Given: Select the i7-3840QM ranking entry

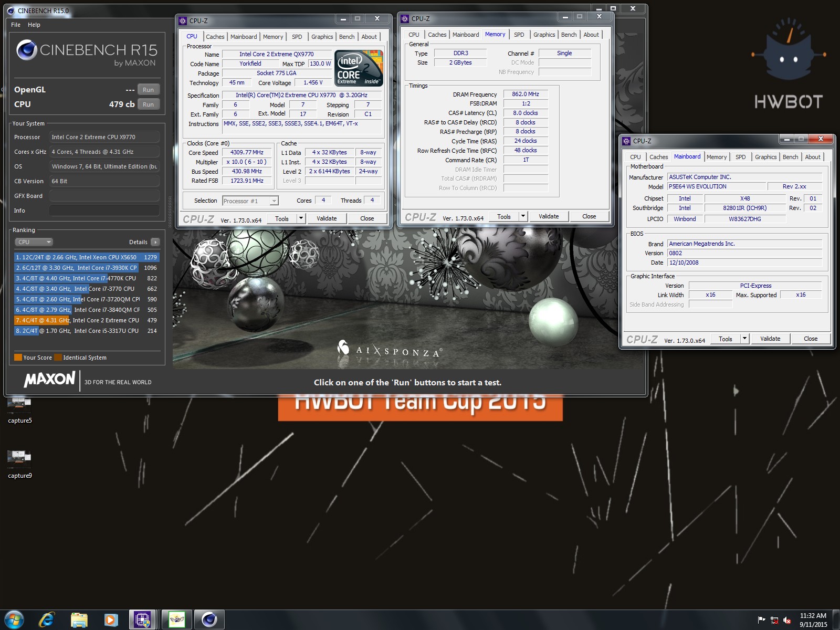Looking at the screenshot, I should (x=87, y=310).
